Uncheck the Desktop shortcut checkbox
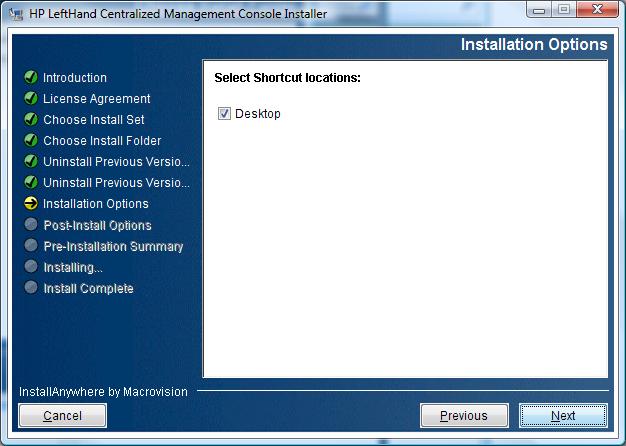This screenshot has width=626, height=446. (224, 113)
